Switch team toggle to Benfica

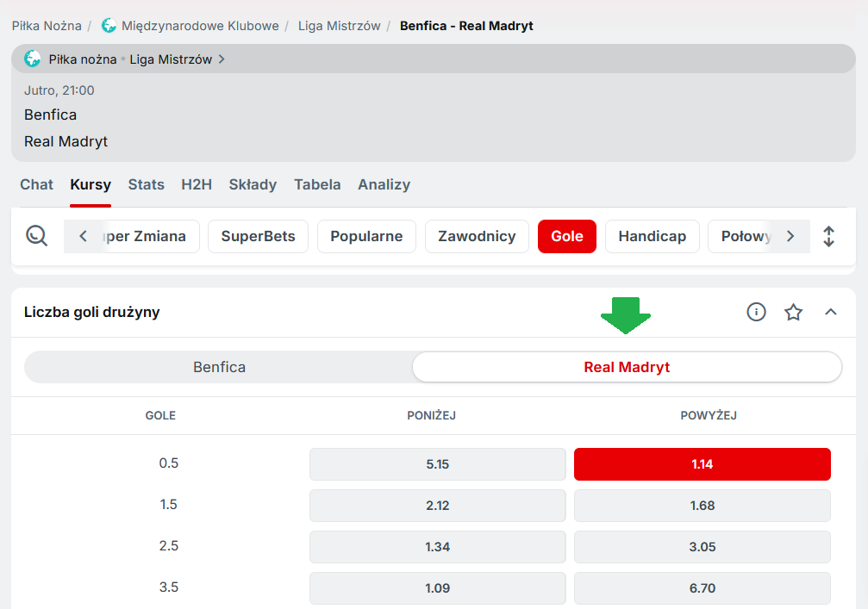(x=219, y=367)
